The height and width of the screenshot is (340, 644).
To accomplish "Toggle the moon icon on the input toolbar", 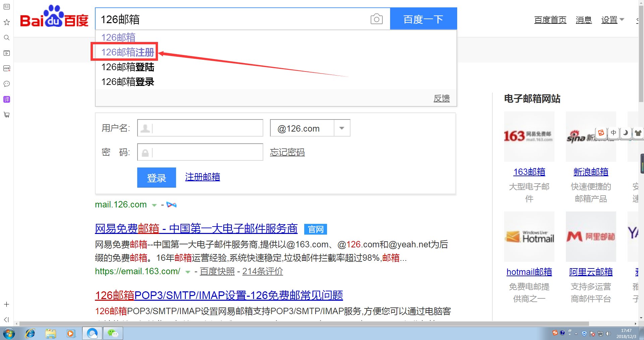I will point(626,133).
